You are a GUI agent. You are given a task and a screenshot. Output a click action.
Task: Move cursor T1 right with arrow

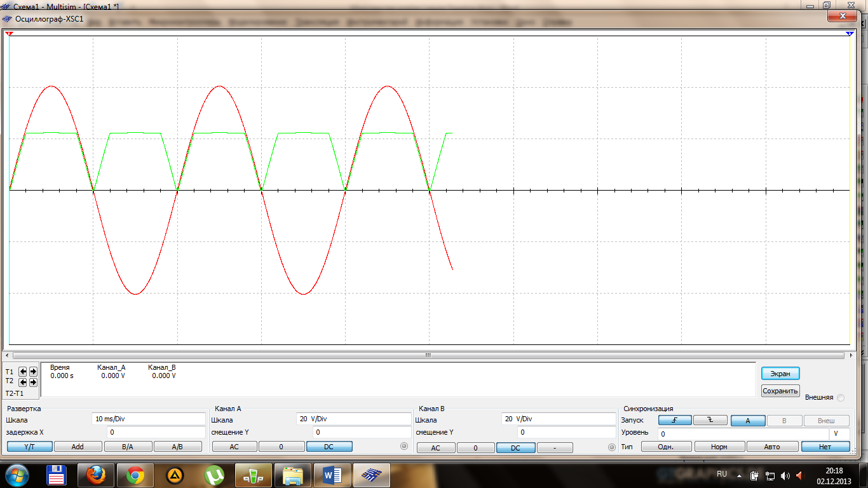point(33,372)
